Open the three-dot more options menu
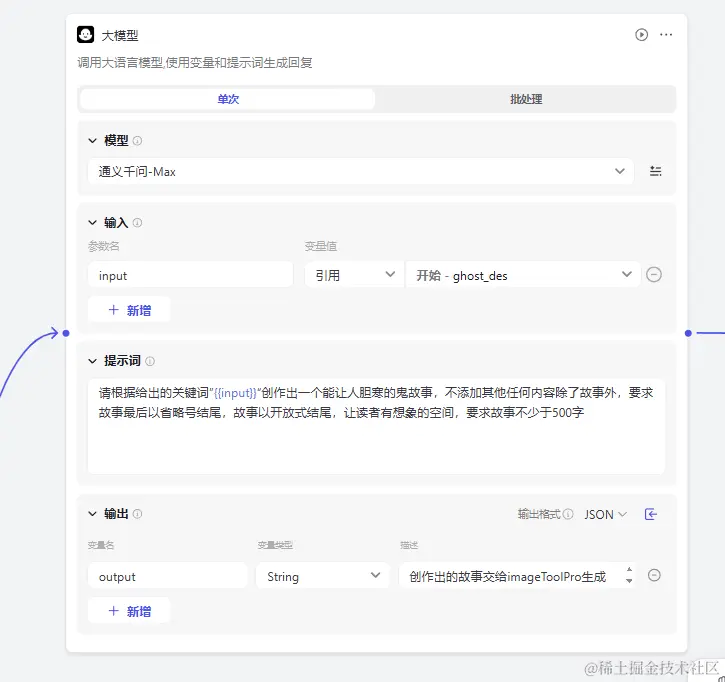This screenshot has height=682, width=725. 666,35
